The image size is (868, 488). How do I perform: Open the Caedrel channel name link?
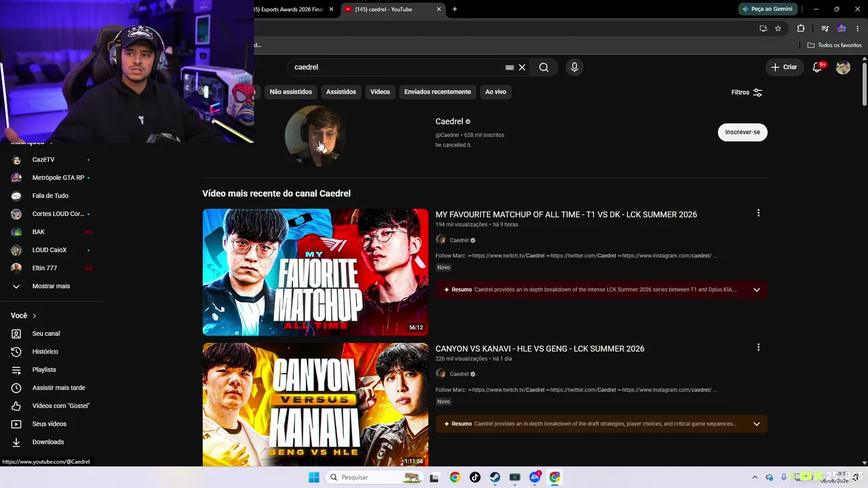(449, 121)
